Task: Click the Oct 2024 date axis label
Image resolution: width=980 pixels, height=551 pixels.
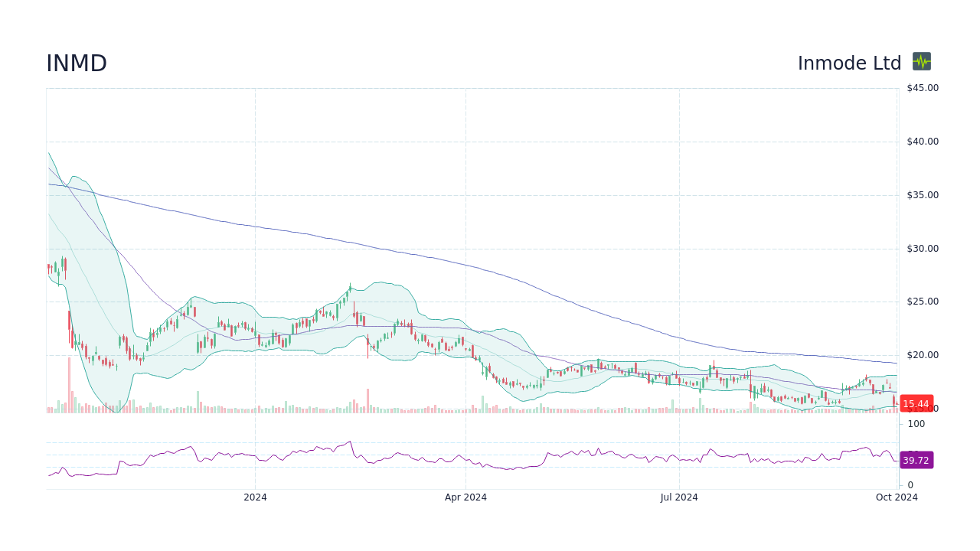Action: (897, 497)
